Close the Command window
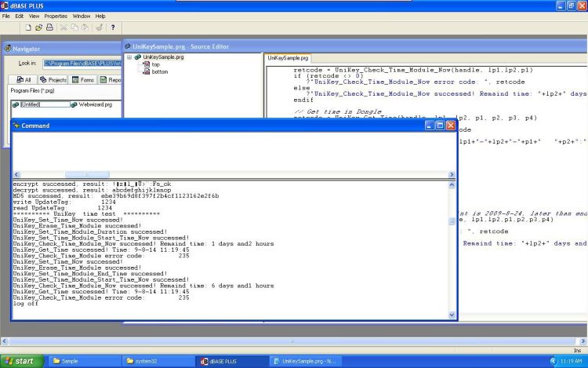Image resolution: width=588 pixels, height=368 pixels. coord(451,126)
